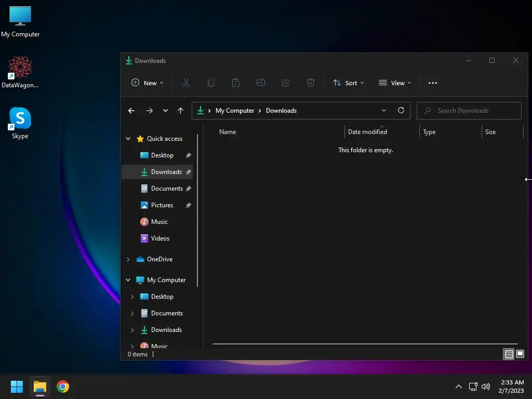Image resolution: width=532 pixels, height=399 pixels.
Task: Open the Sort options dropdown
Action: point(349,83)
